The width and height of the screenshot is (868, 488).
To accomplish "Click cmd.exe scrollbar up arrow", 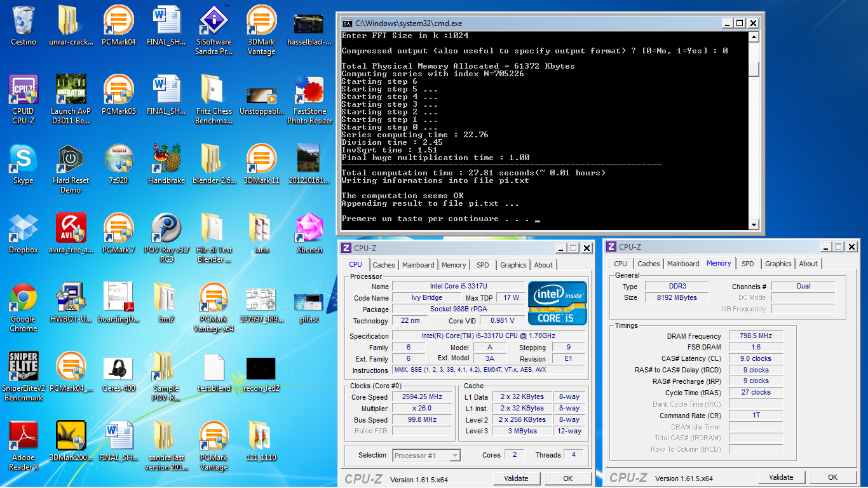I will (754, 37).
